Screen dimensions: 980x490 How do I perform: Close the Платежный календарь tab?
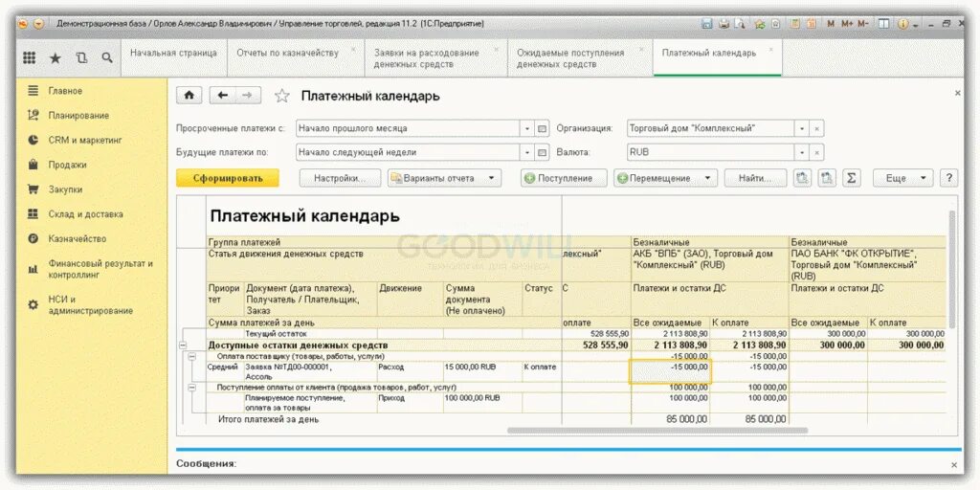pyautogui.click(x=770, y=50)
